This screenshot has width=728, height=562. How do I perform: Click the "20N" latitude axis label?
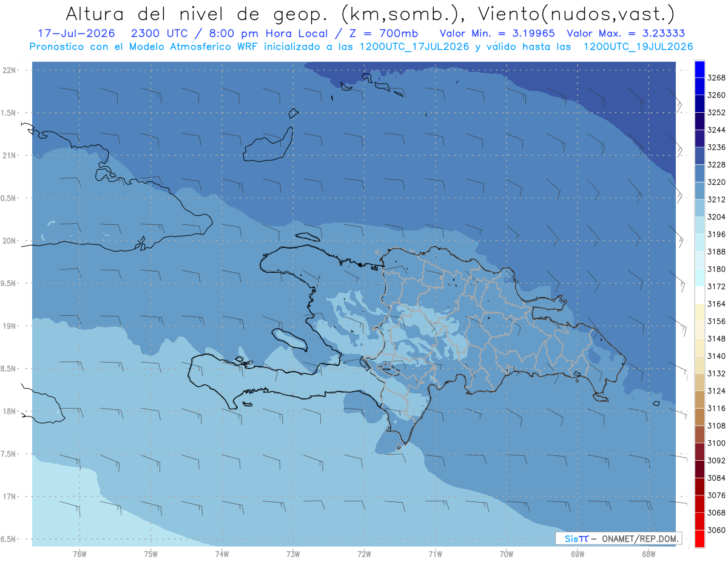(9, 241)
